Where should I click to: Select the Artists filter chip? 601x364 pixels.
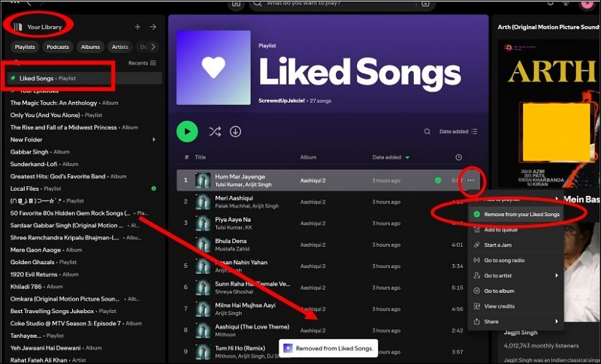click(120, 47)
